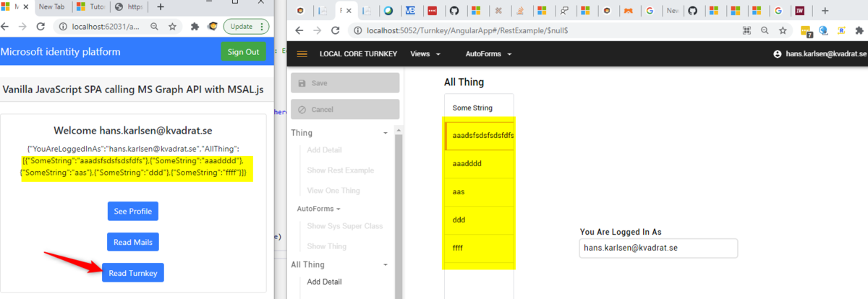View site information for localhost:62031
Viewport: 868px width, 299px height.
pyautogui.click(x=63, y=26)
